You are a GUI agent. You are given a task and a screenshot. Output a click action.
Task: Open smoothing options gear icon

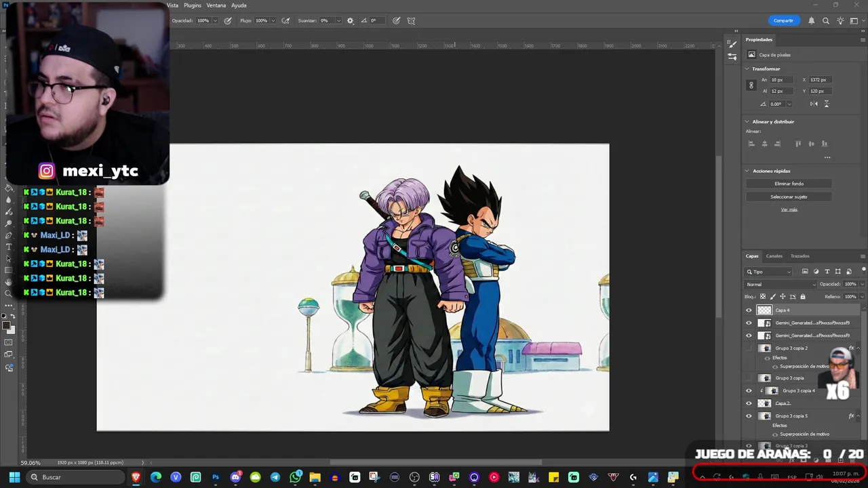pyautogui.click(x=350, y=21)
